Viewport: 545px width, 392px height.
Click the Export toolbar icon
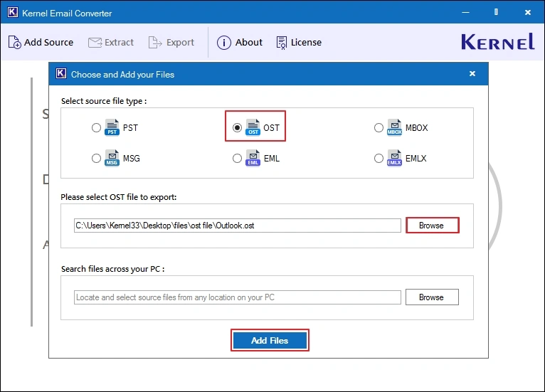pos(155,43)
